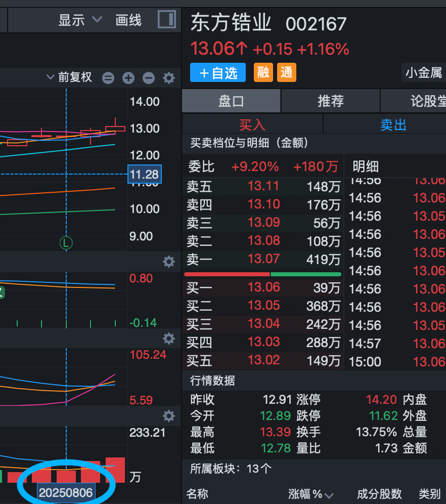Image resolution: width=446 pixels, height=504 pixels.
Task: Open the 显示 display dropdown
Action: (80, 20)
